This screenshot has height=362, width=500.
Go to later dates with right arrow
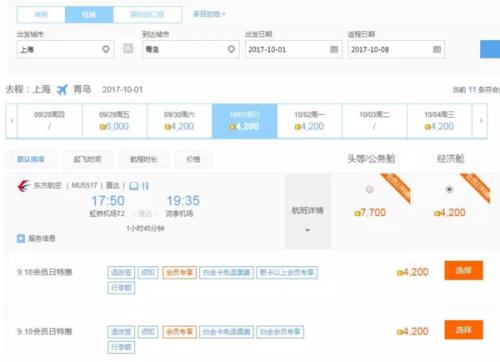(x=481, y=121)
